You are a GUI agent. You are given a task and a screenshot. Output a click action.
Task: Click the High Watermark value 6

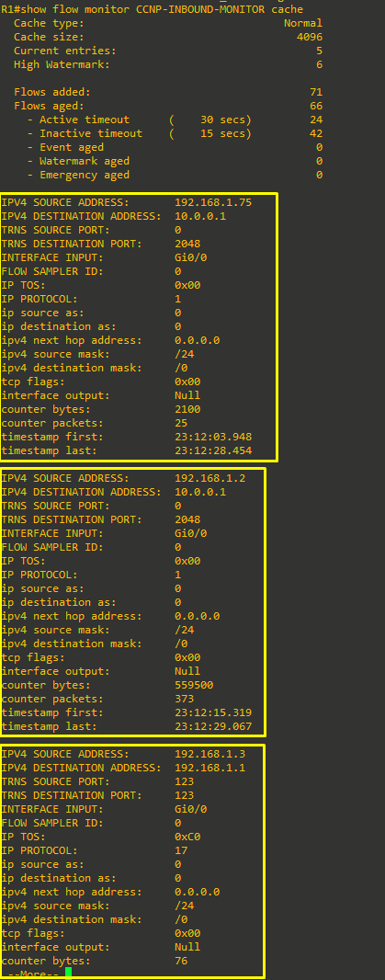[x=320, y=64]
